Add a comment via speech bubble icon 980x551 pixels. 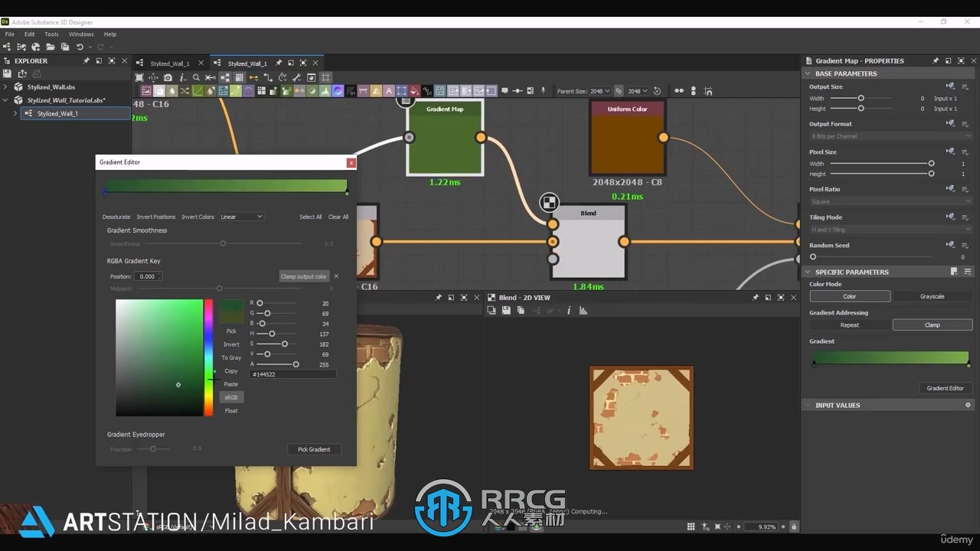505,90
